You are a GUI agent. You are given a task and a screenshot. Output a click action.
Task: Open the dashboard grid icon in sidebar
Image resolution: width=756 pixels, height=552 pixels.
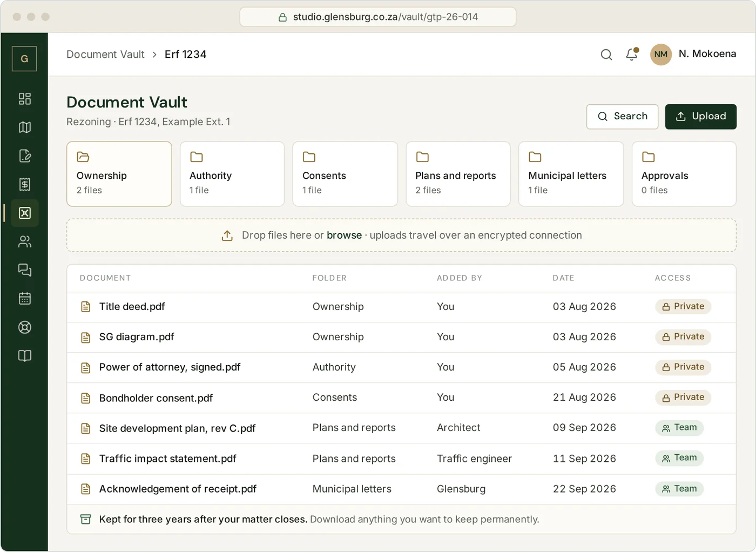25,99
